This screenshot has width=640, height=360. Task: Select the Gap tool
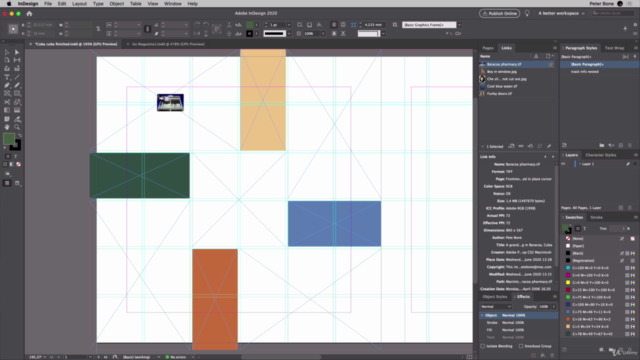click(17, 60)
